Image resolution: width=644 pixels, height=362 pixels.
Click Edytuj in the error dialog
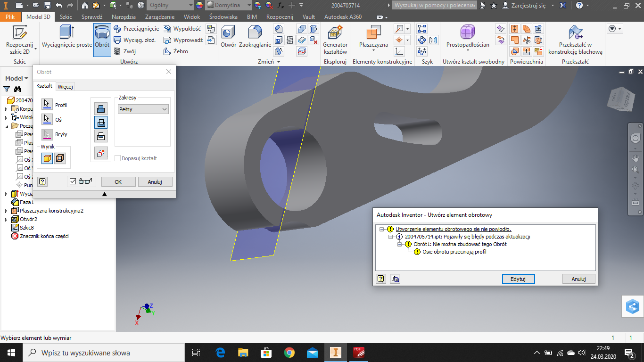[x=518, y=279]
